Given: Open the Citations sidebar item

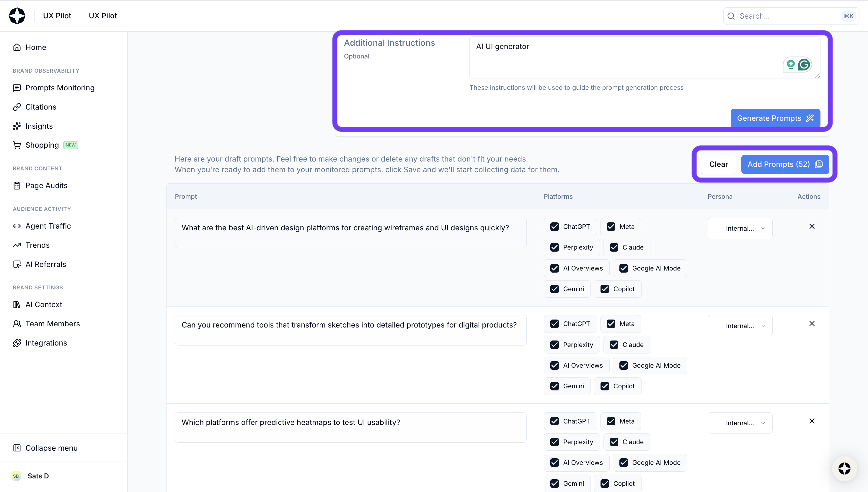Looking at the screenshot, I should [x=41, y=107].
